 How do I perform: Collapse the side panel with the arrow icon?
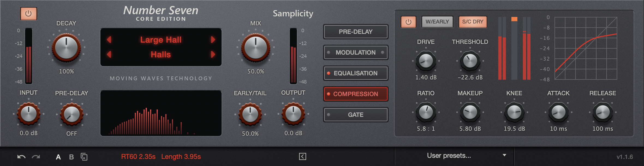(x=303, y=156)
